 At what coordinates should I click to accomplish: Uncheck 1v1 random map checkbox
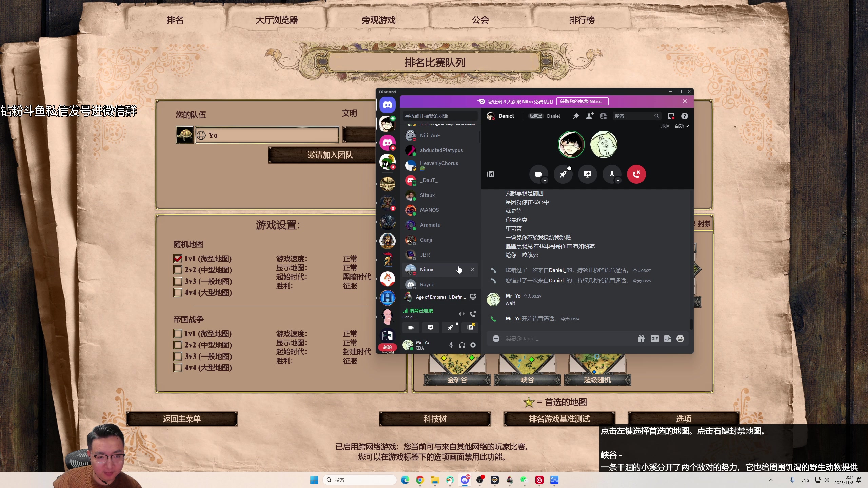click(178, 259)
